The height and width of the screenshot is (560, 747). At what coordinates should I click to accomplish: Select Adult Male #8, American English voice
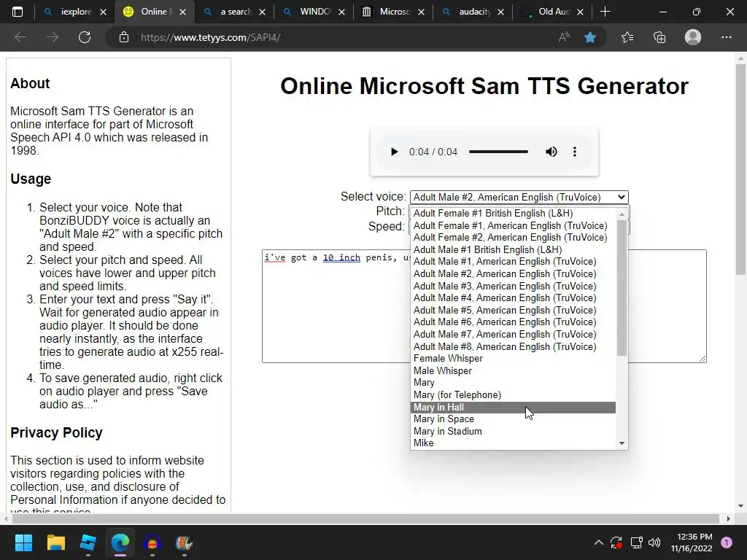pyautogui.click(x=513, y=346)
